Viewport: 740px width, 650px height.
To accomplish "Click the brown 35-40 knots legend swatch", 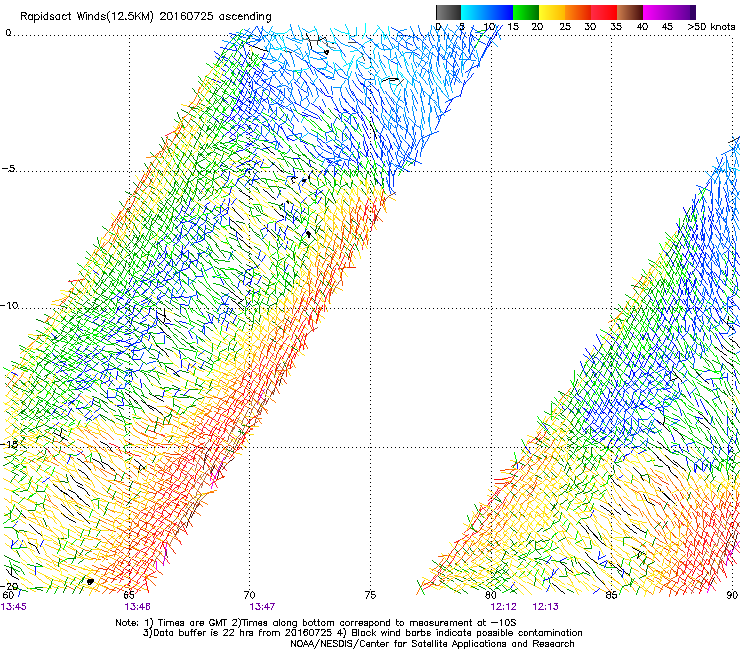I will [630, 12].
